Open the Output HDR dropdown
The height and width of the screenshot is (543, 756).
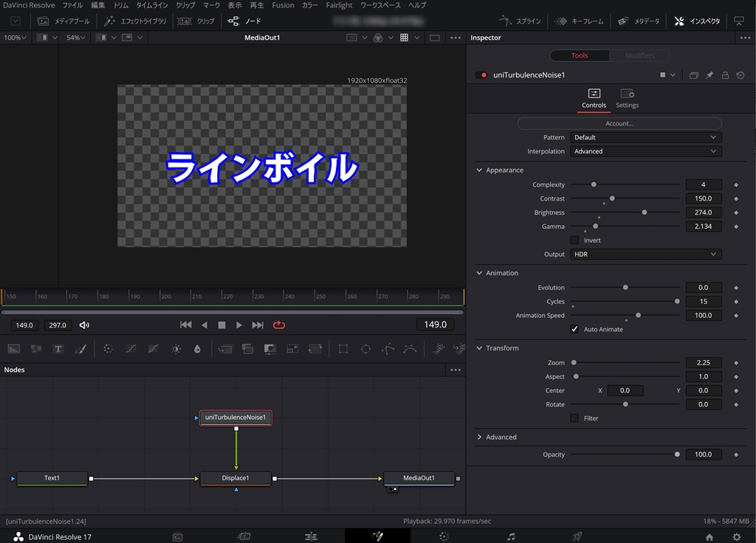pyautogui.click(x=645, y=255)
